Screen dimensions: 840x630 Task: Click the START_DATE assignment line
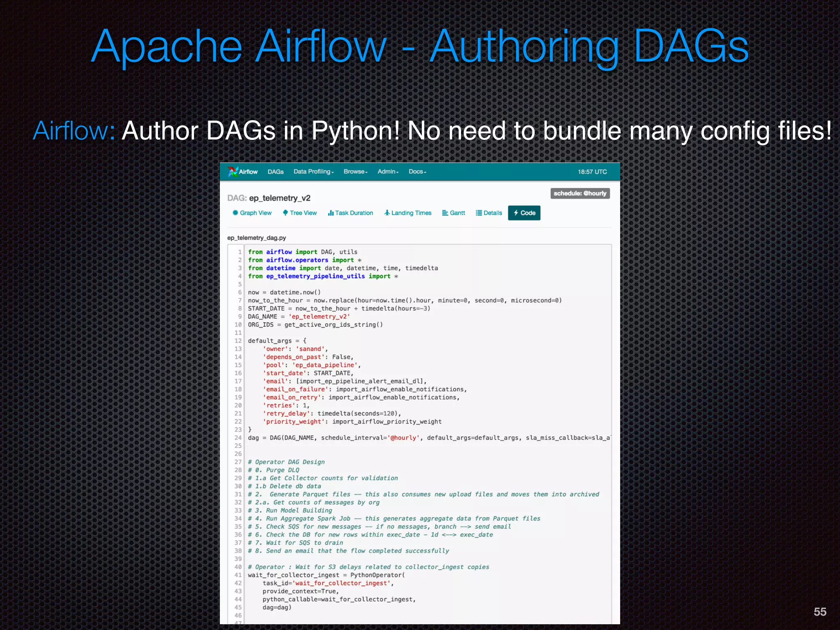click(339, 308)
